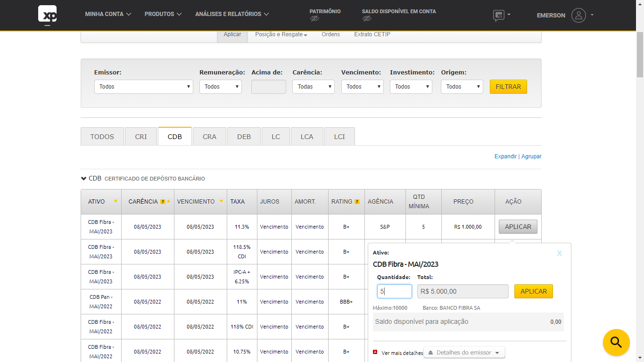Image resolution: width=644 pixels, height=362 pixels.
Task: Sort by Ativo column arrow
Action: 116,201
